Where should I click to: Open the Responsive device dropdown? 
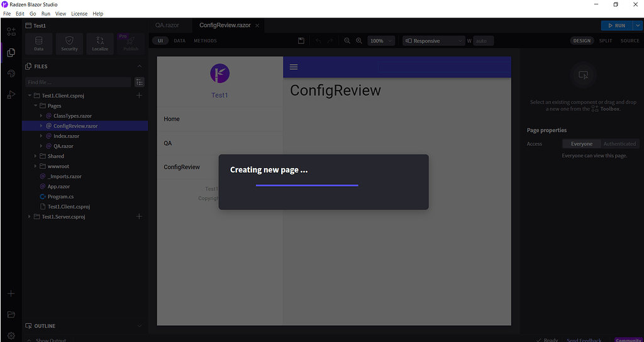433,41
